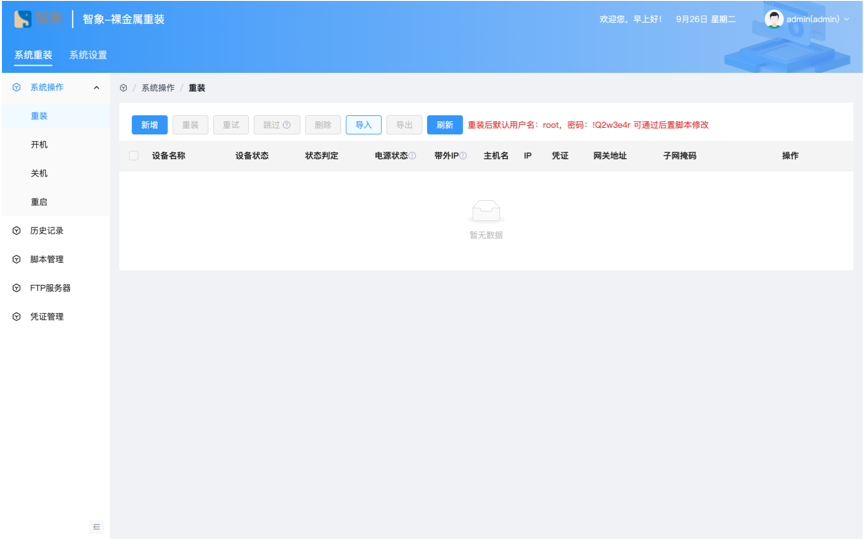Click the 历史记录 sidebar icon
The width and height of the screenshot is (864, 540).
[x=16, y=231]
